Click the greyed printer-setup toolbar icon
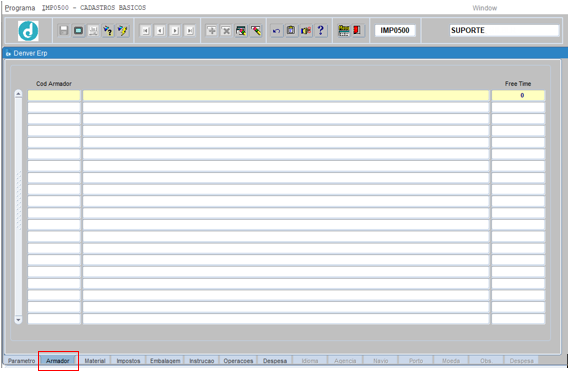Viewport: 572px width, 374px height. coord(93,31)
